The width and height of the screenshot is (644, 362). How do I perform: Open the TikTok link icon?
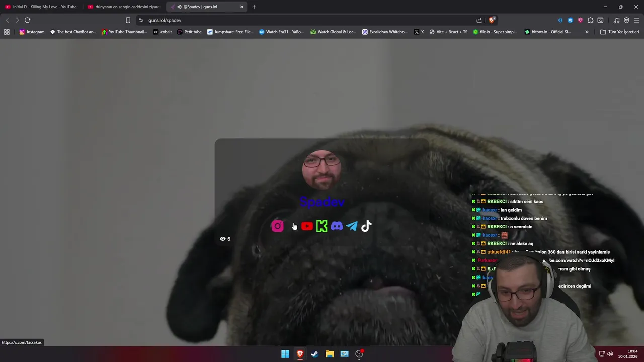366,226
